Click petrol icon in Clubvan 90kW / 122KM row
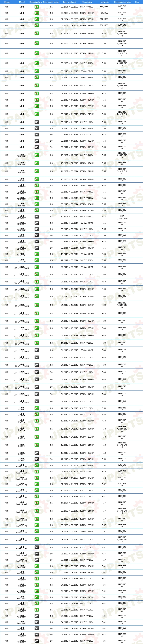 click(37, 260)
